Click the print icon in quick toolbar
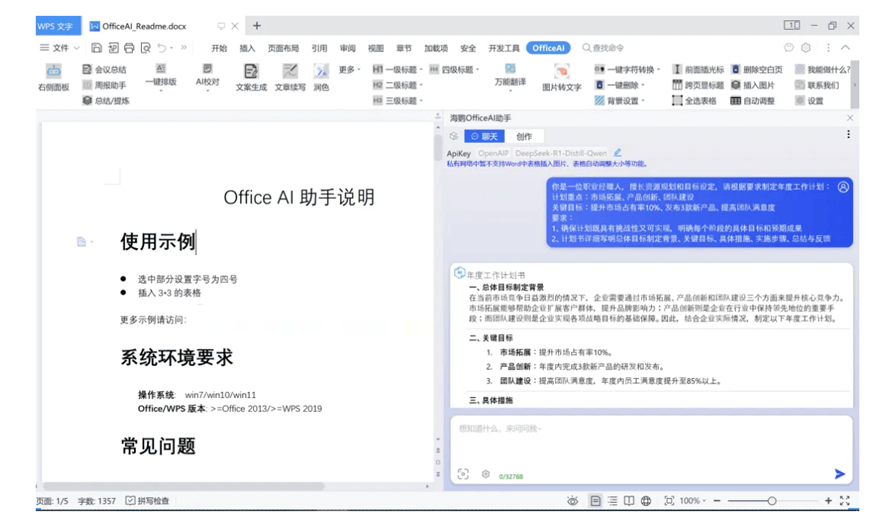The image size is (869, 530). coord(129,48)
